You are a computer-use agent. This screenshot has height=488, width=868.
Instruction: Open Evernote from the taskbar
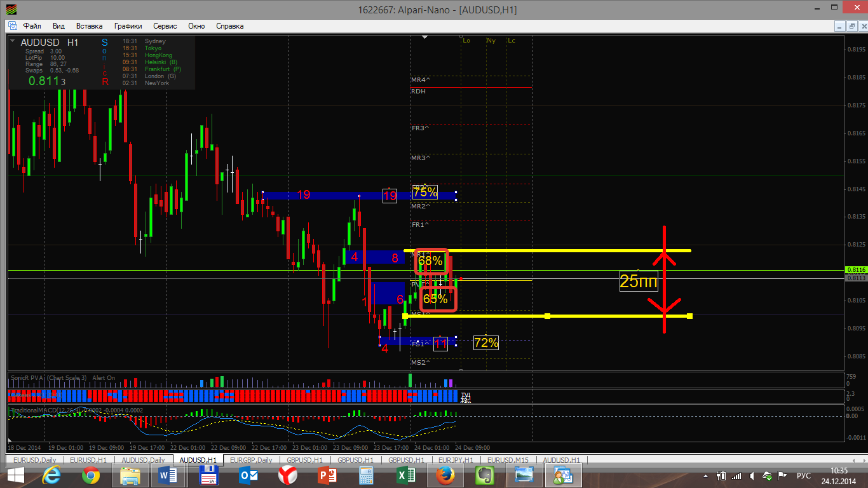pyautogui.click(x=484, y=475)
